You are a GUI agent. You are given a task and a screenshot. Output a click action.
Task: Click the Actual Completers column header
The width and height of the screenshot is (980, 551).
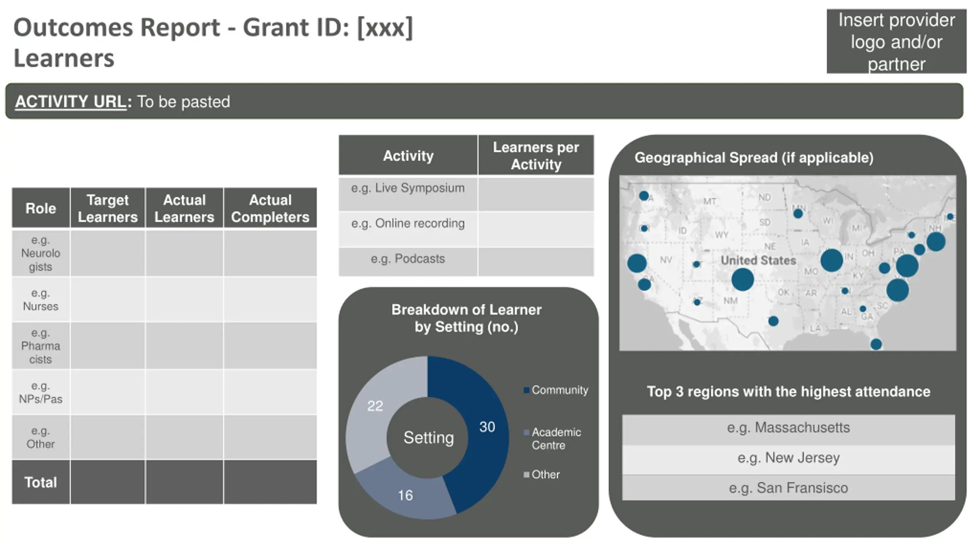pos(270,208)
